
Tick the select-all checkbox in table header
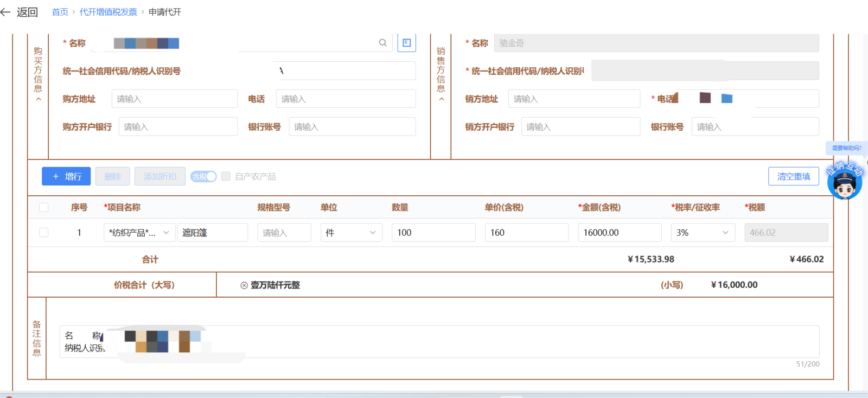coord(44,207)
